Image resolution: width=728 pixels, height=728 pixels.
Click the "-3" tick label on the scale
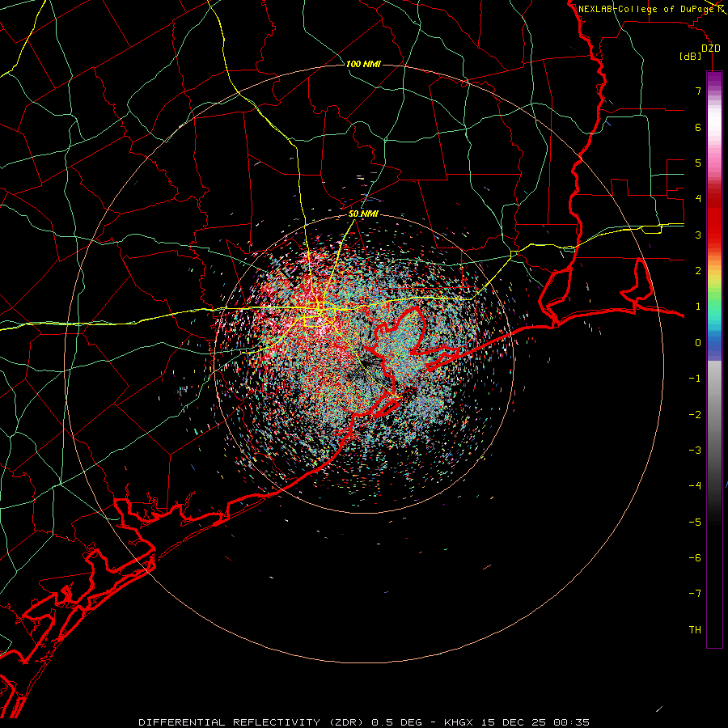click(x=695, y=451)
